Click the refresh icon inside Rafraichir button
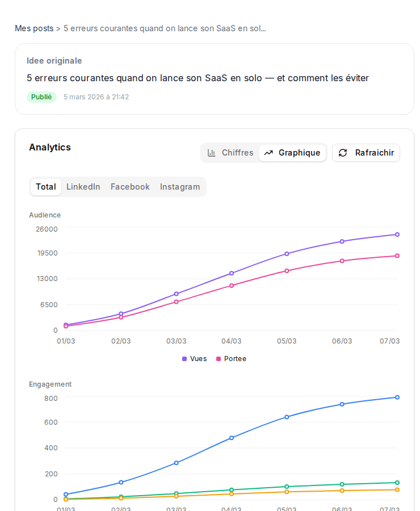Viewport: 420px width, 511px height. (342, 153)
